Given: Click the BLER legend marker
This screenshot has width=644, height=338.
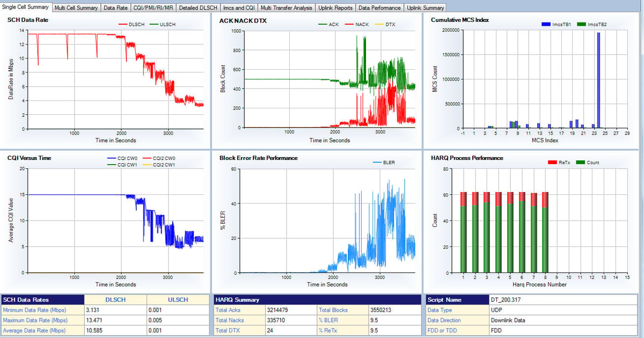Looking at the screenshot, I should [x=376, y=162].
